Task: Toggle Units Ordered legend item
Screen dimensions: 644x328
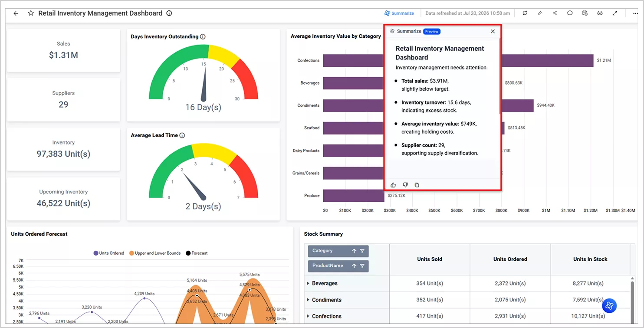Action: 109,253
